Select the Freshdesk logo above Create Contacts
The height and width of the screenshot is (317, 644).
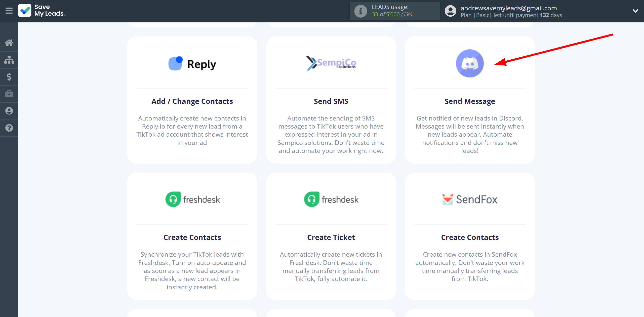point(192,199)
